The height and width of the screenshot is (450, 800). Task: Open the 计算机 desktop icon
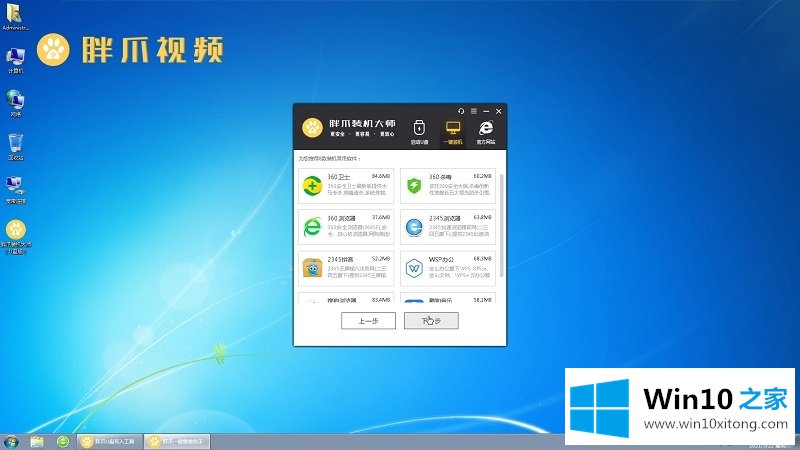pos(15,61)
